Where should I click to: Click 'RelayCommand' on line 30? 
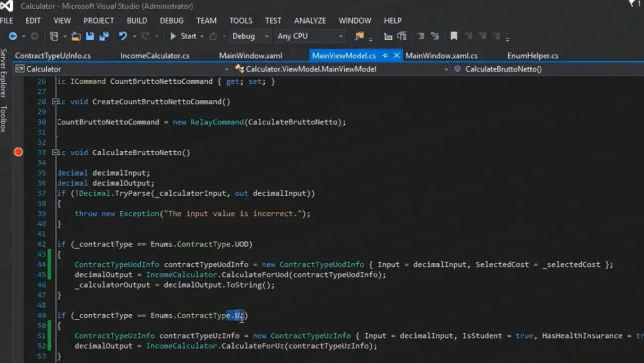point(217,122)
